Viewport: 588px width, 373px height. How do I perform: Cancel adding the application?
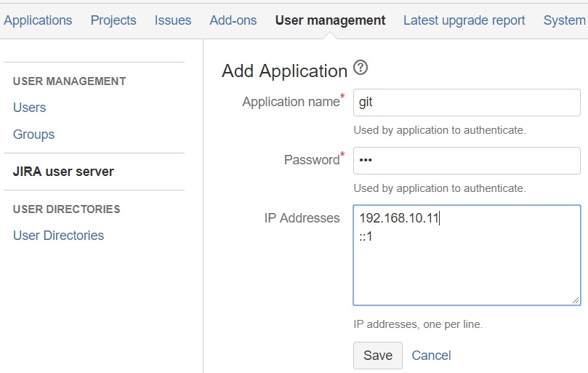pos(431,356)
